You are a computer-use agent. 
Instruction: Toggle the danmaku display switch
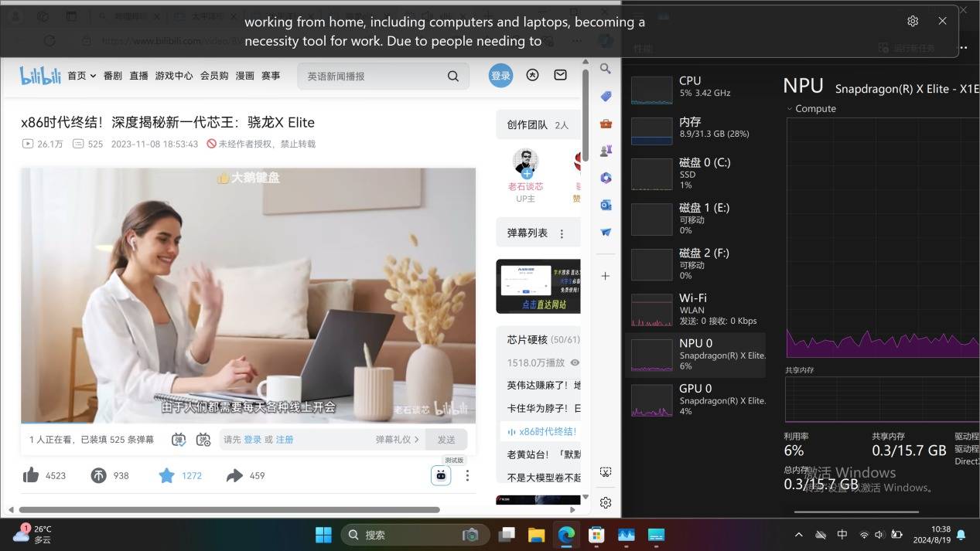click(x=179, y=440)
